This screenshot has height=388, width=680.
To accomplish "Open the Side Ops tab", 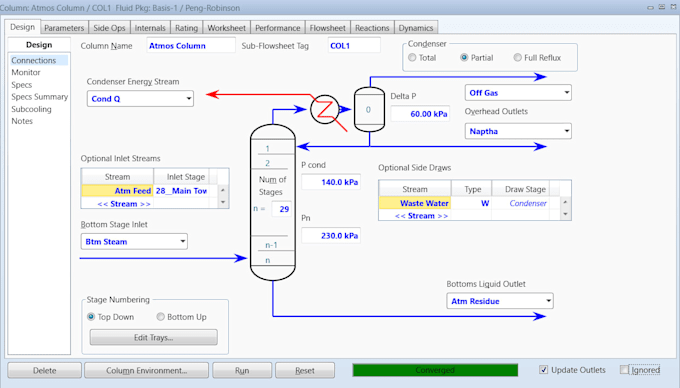I will (x=109, y=28).
